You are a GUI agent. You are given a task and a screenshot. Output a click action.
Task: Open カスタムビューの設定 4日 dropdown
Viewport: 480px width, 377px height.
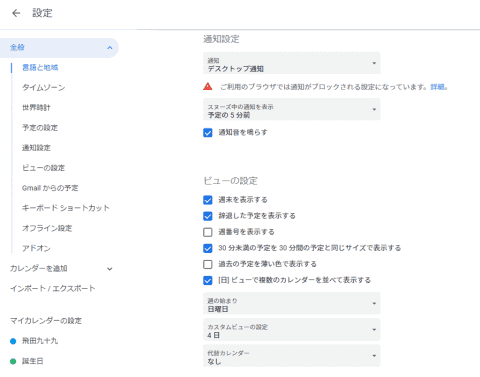[292, 329]
